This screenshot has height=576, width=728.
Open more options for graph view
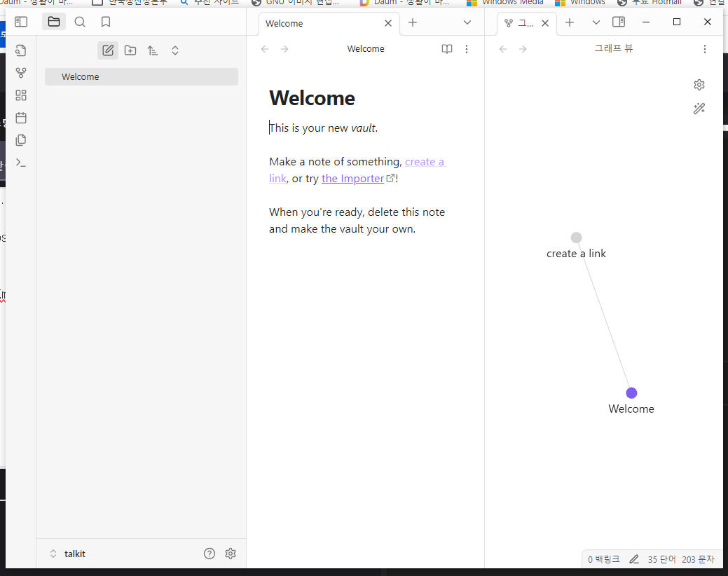[x=705, y=49]
